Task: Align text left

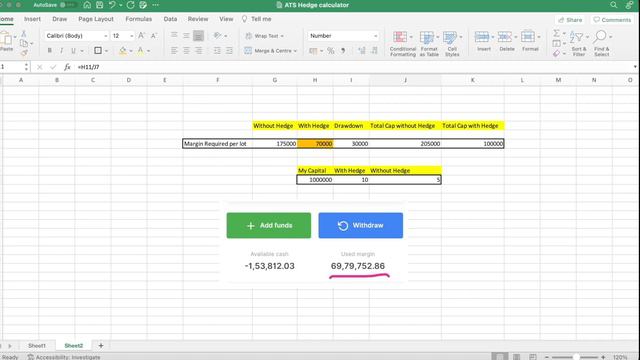Action: click(174, 51)
